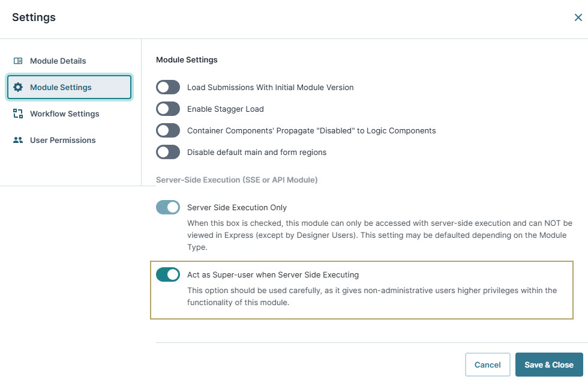This screenshot has width=588, height=382.
Task: Open the Module Details section
Action: click(x=58, y=61)
